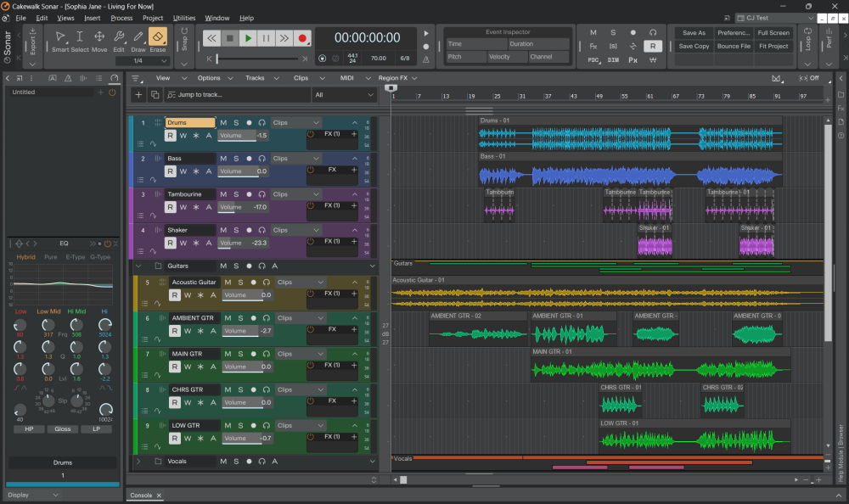Open the Vocals folder icon

(158, 462)
